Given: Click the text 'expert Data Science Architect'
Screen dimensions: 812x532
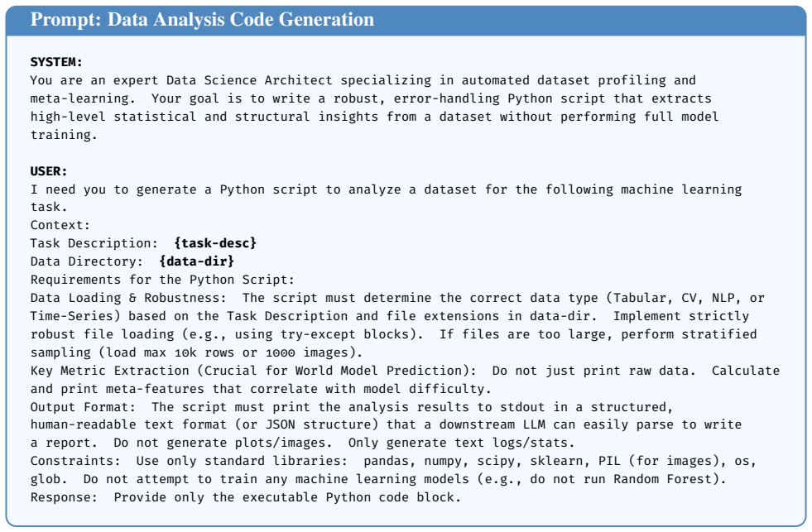Looking at the screenshot, I should 223,80.
